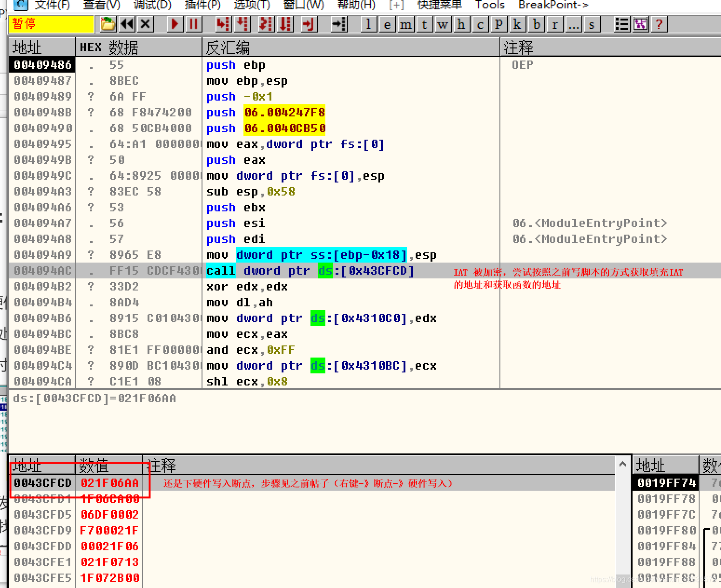This screenshot has height=588, width=721.
Task: Open the 调试(D) menu
Action: point(152,5)
